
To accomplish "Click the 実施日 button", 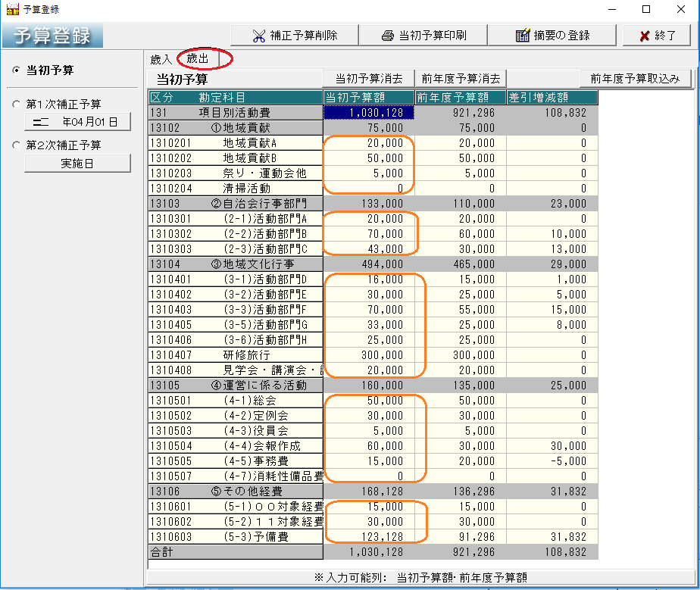I will point(77,163).
